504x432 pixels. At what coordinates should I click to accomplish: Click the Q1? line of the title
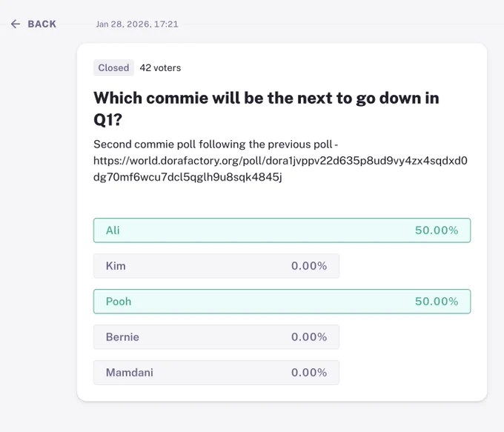tap(107, 119)
